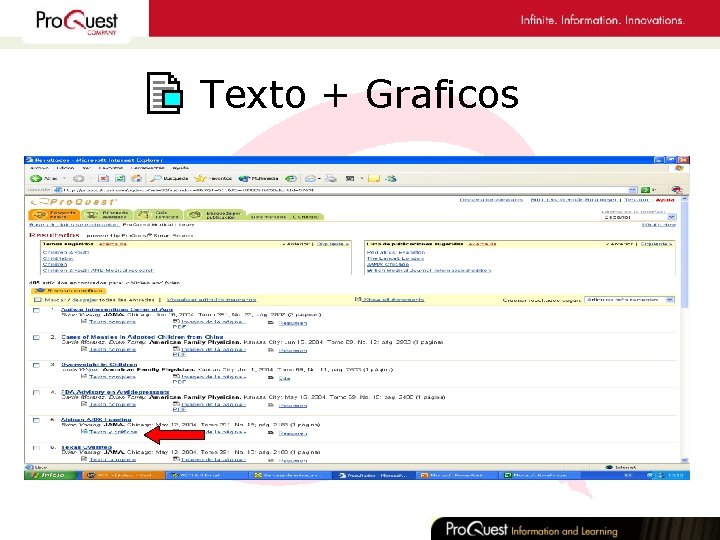The width and height of the screenshot is (720, 540).
Task: Open the Archivo menu in Internet Explorer
Action: tap(39, 168)
